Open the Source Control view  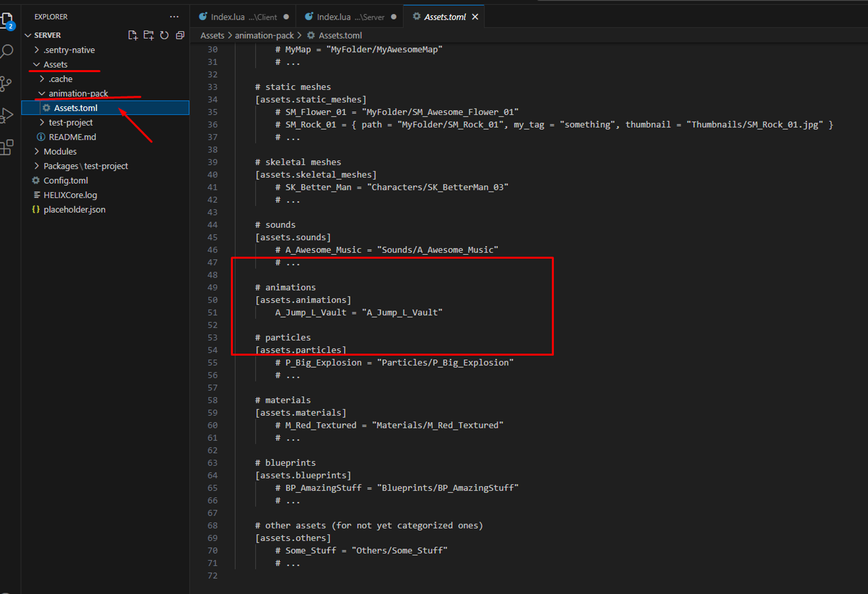tap(8, 83)
